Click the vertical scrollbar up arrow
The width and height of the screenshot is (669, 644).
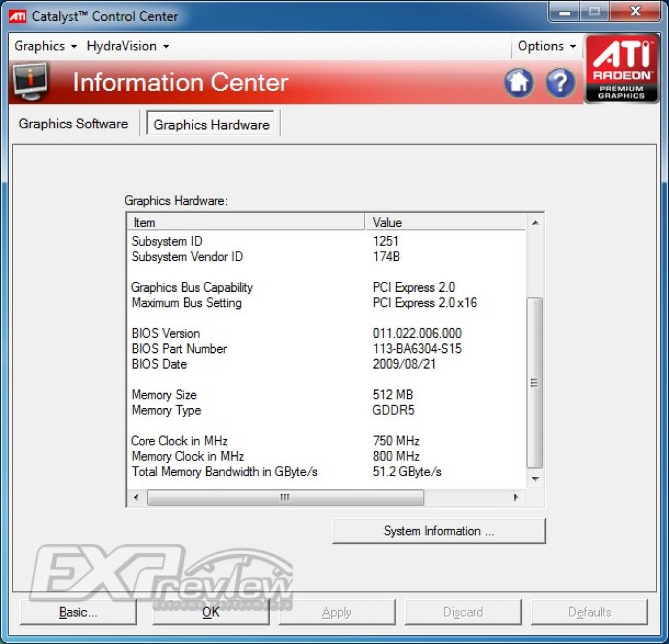535,223
